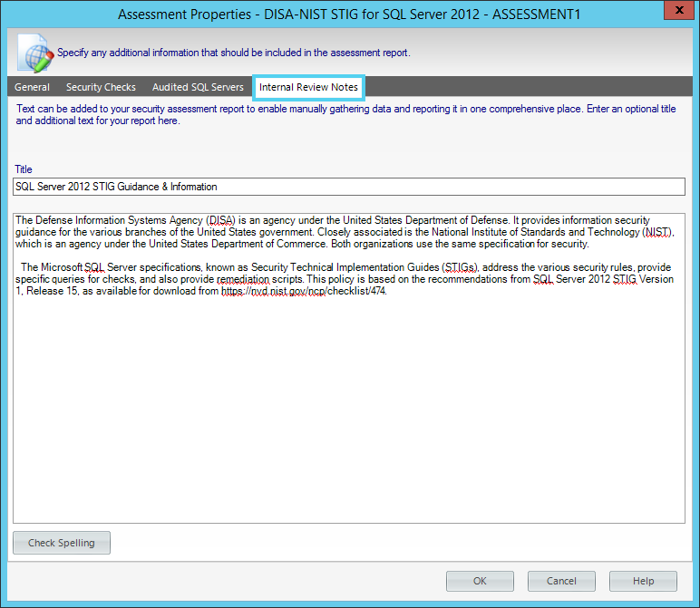Click the header instruction about assessment report
This screenshot has height=608, width=700.
coord(233,53)
